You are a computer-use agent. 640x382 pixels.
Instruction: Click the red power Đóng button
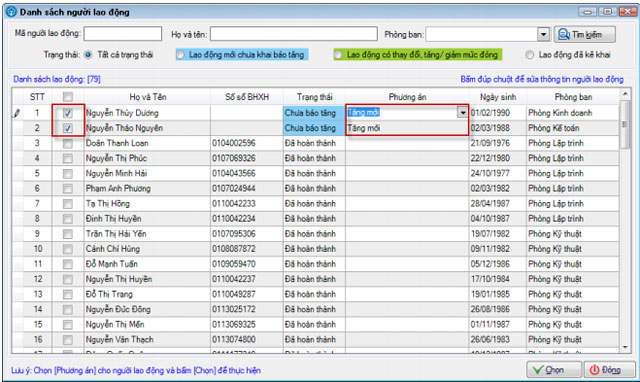pos(609,370)
